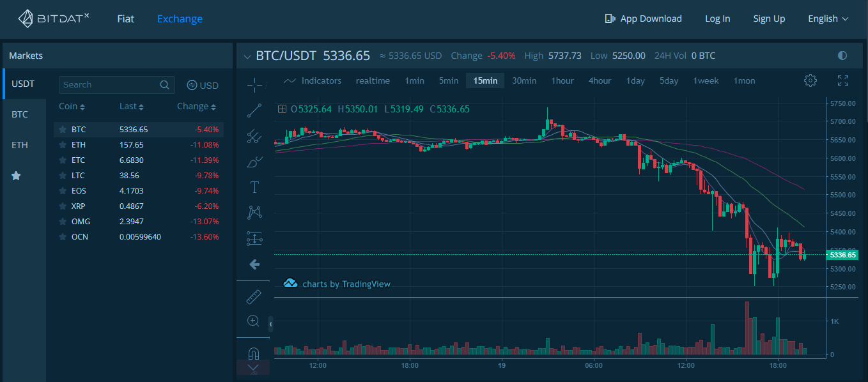868x382 pixels.
Task: Select the 1hour chart interval
Action: (562, 80)
